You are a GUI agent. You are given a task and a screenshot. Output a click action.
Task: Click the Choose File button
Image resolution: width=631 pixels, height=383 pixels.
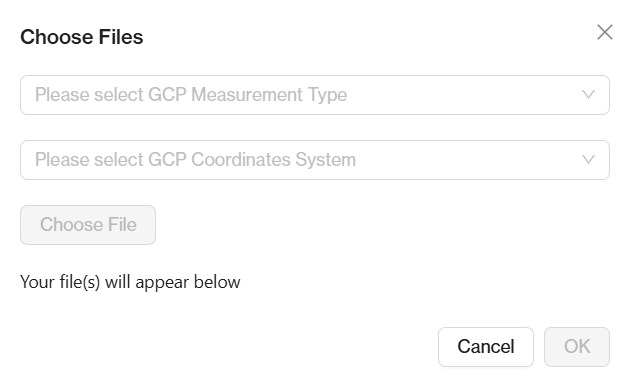(88, 225)
